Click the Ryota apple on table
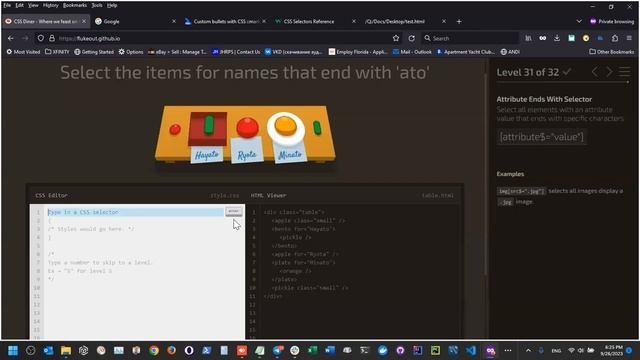Image resolution: width=640 pixels, height=360 pixels. [247, 127]
